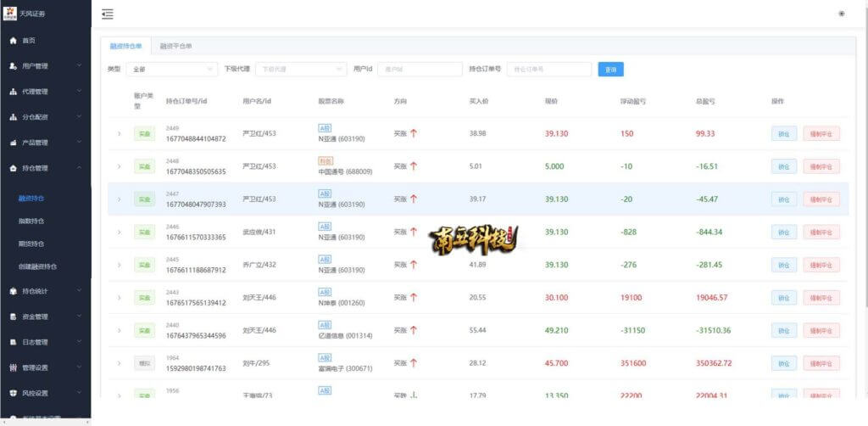This screenshot has width=868, height=426.
Task: Open 指数持仓 in the sidebar
Action: click(x=31, y=221)
